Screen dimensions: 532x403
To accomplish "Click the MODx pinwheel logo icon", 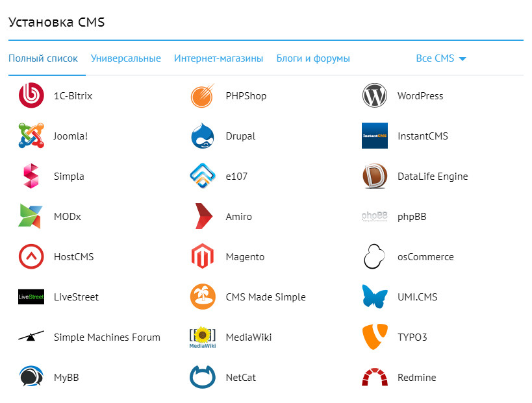I will pyautogui.click(x=31, y=216).
